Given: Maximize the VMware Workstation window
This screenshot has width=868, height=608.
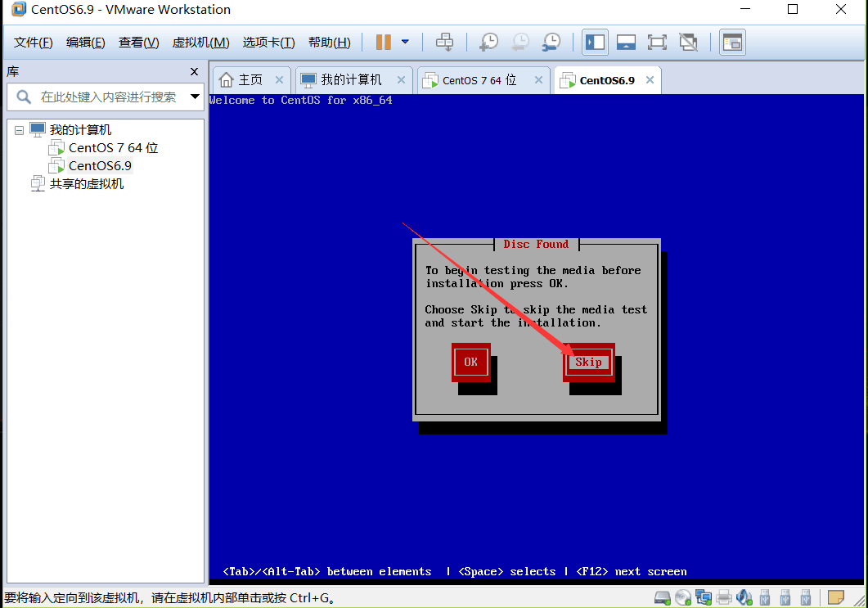Looking at the screenshot, I should click(793, 10).
